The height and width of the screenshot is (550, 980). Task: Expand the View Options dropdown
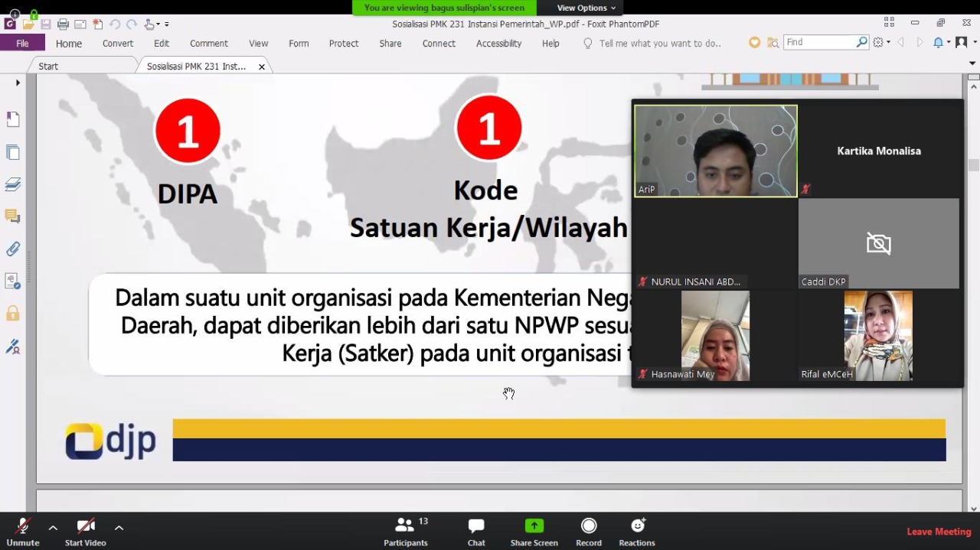(586, 8)
